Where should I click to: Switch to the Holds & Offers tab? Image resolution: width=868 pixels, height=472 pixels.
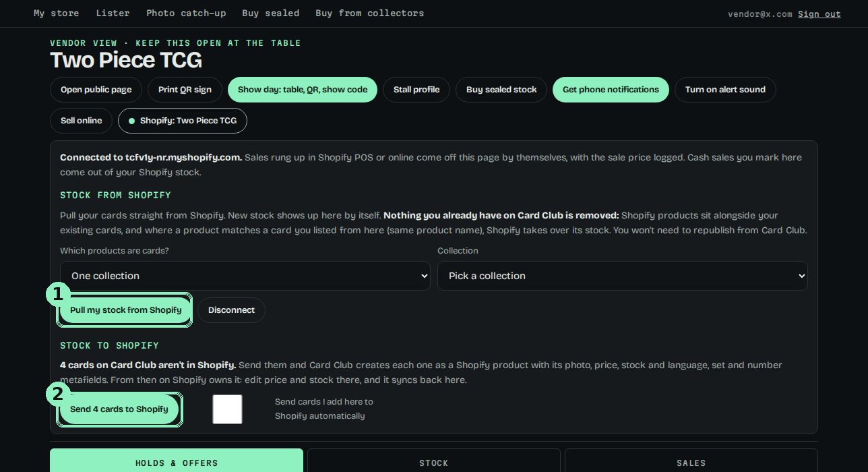177,463
